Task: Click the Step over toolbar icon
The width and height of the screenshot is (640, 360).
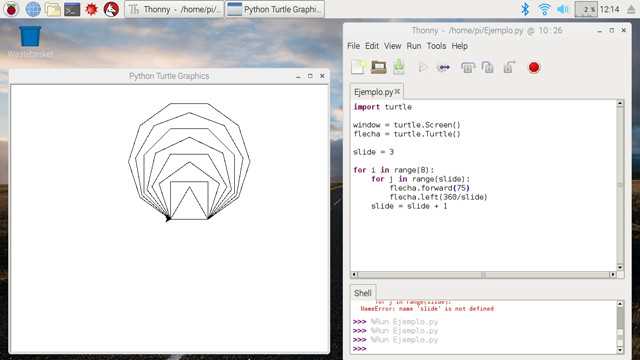Action: (x=467, y=67)
